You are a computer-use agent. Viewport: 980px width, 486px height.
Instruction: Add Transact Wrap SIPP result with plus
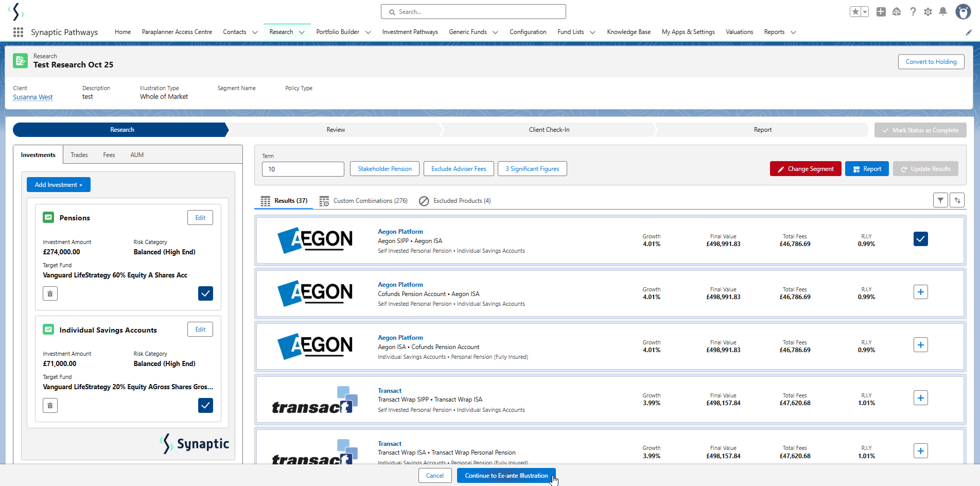[921, 398]
